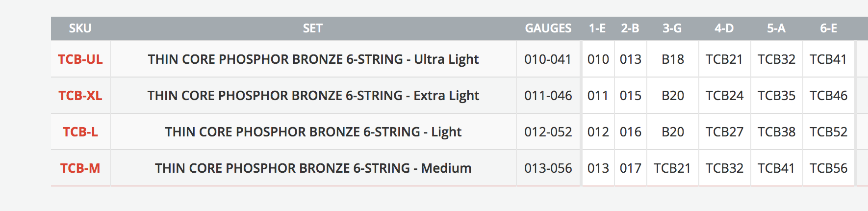This screenshot has width=868, height=211.
Task: Click the GAUGES column header
Action: tap(548, 28)
